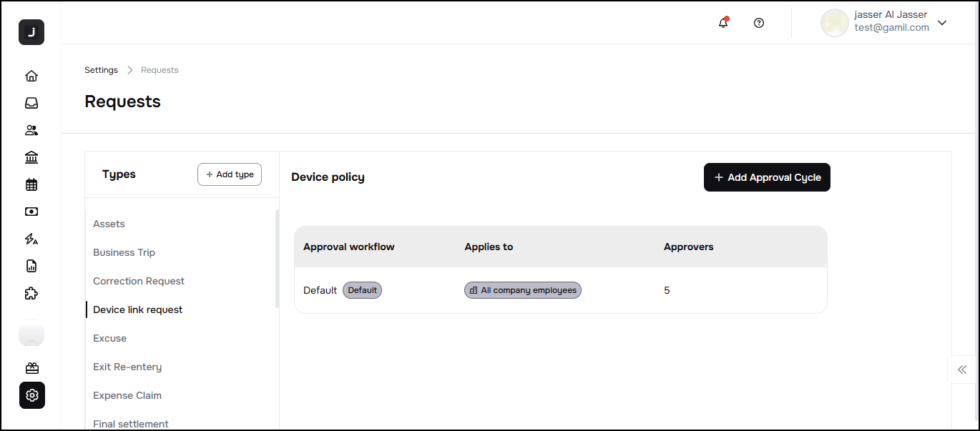This screenshot has width=980, height=431.
Task: Expand the collapsed side panel arrows
Action: [x=962, y=370]
